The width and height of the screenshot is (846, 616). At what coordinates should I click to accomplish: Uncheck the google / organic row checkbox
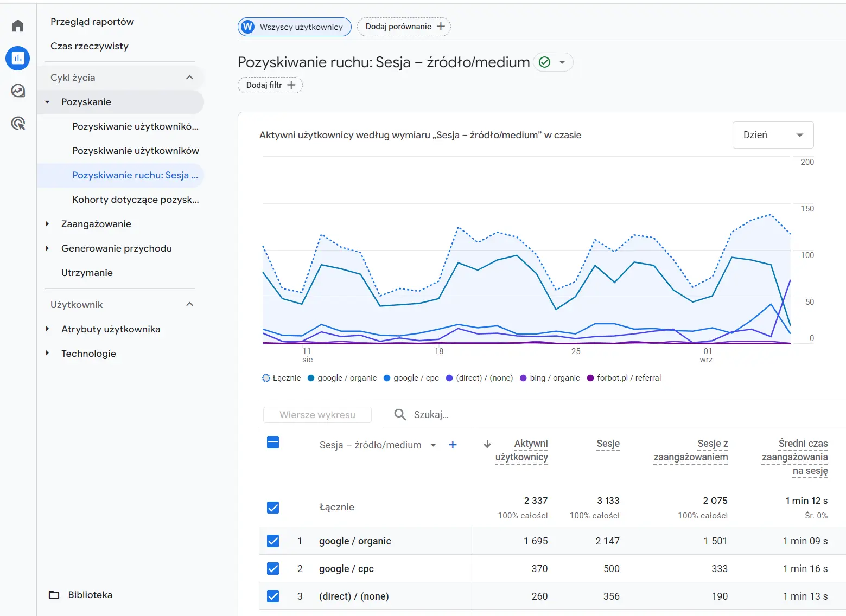tap(273, 541)
